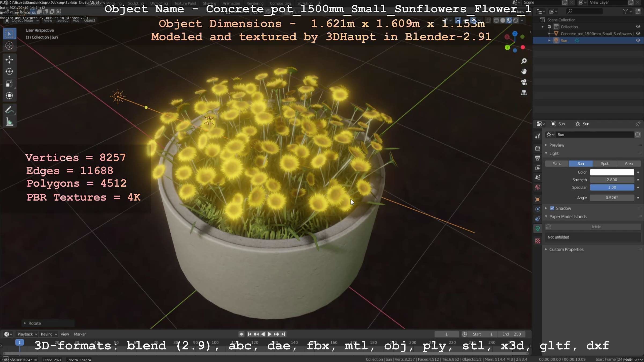
Task: Open the outliner filter dropdown
Action: click(x=627, y=11)
